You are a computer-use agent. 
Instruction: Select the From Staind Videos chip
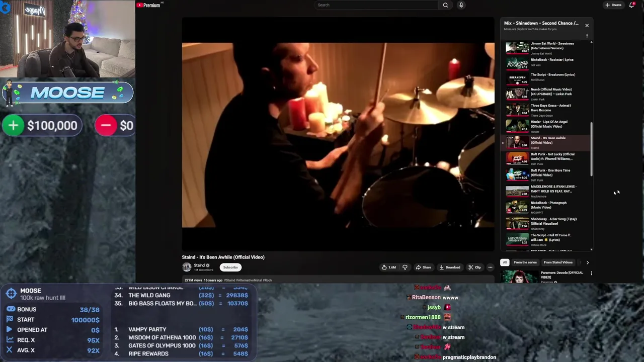(558, 262)
